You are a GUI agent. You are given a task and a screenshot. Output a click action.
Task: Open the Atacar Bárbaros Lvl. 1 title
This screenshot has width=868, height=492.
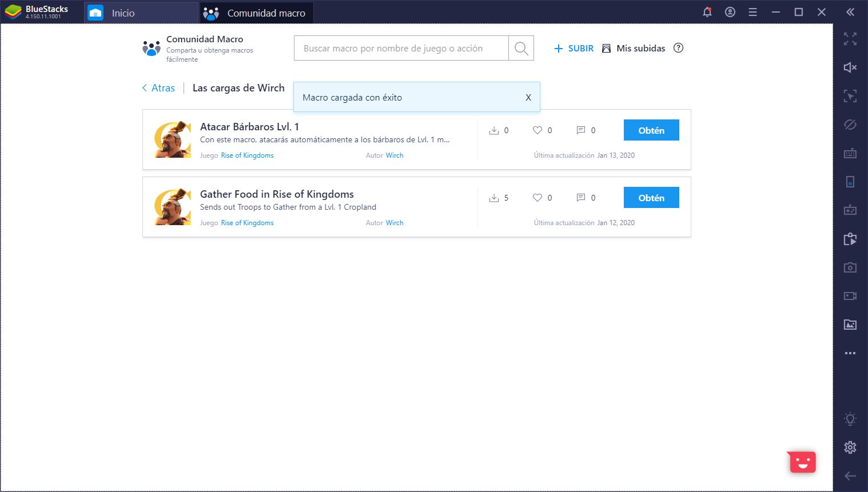(x=249, y=127)
